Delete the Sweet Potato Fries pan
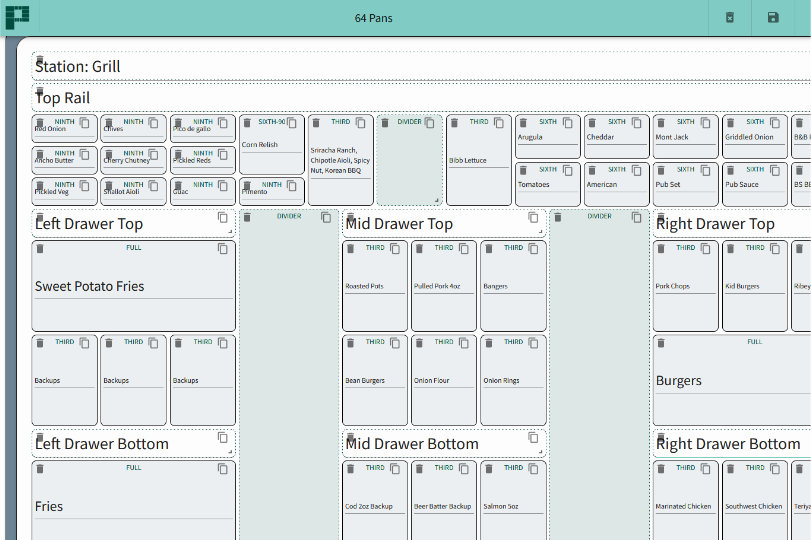This screenshot has height=540, width=811. tap(40, 248)
